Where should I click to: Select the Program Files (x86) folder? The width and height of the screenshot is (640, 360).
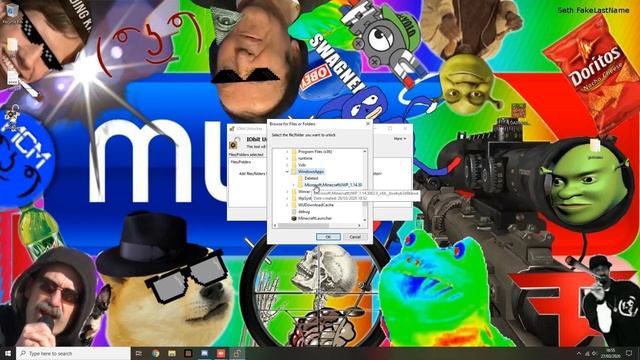click(x=315, y=151)
